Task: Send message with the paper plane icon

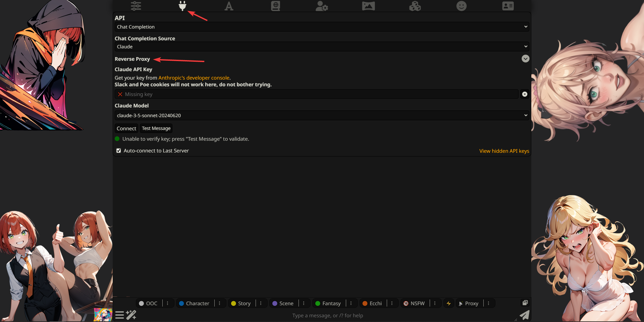Action: pos(524,315)
